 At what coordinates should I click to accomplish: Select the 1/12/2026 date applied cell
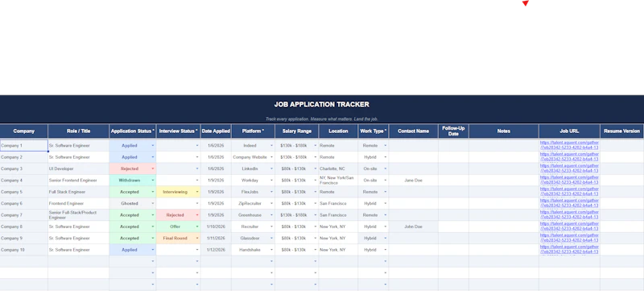coord(216,250)
